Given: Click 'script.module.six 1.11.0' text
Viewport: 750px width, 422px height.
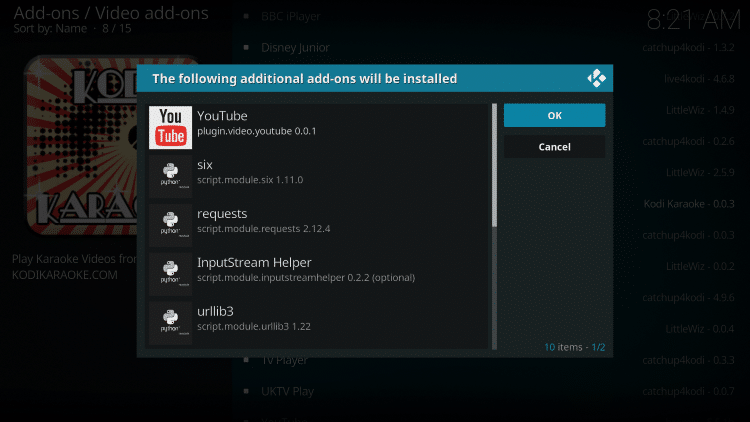Looking at the screenshot, I should (x=250, y=180).
